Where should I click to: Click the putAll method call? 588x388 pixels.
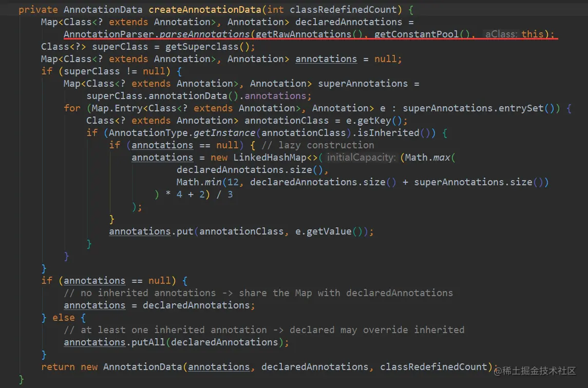(148, 342)
